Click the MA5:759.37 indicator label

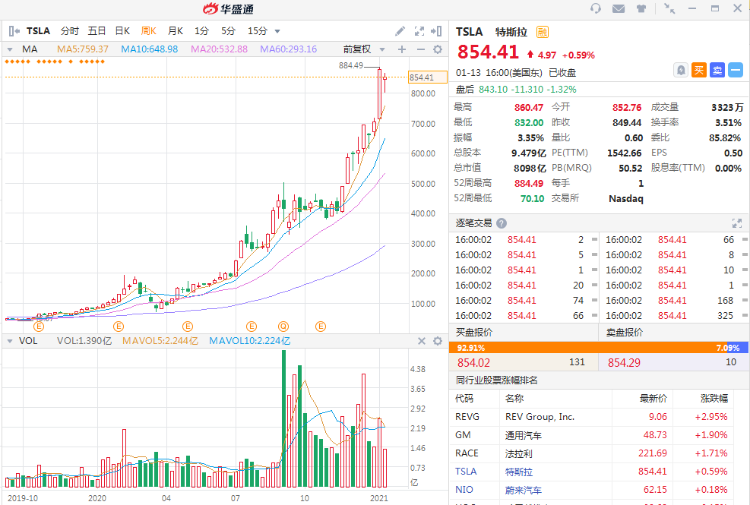pos(83,49)
